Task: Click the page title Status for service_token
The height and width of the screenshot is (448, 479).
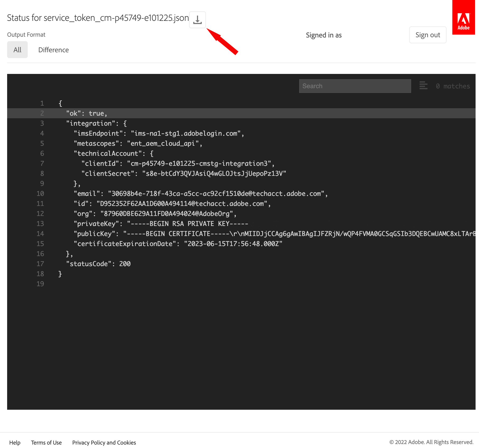Action: point(98,18)
